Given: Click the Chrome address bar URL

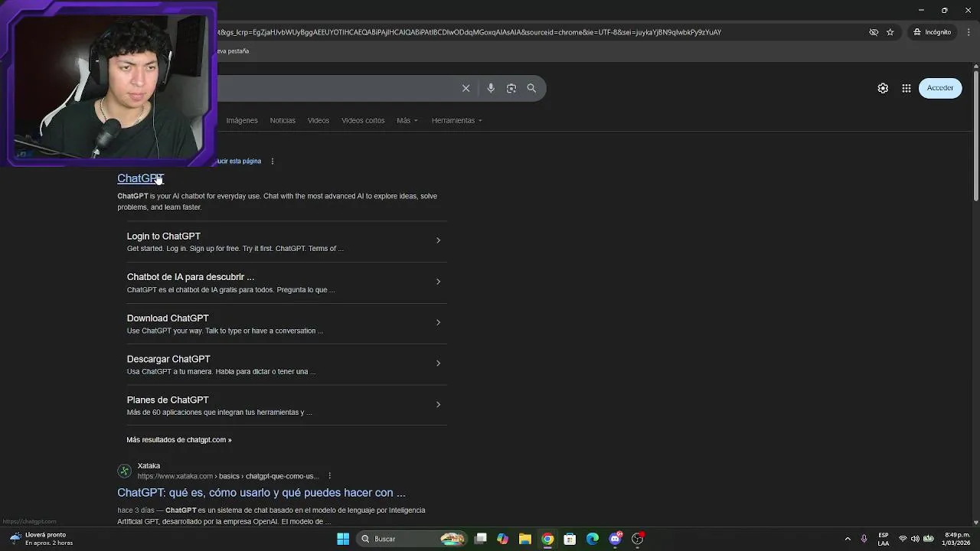Looking at the screenshot, I should (x=470, y=32).
